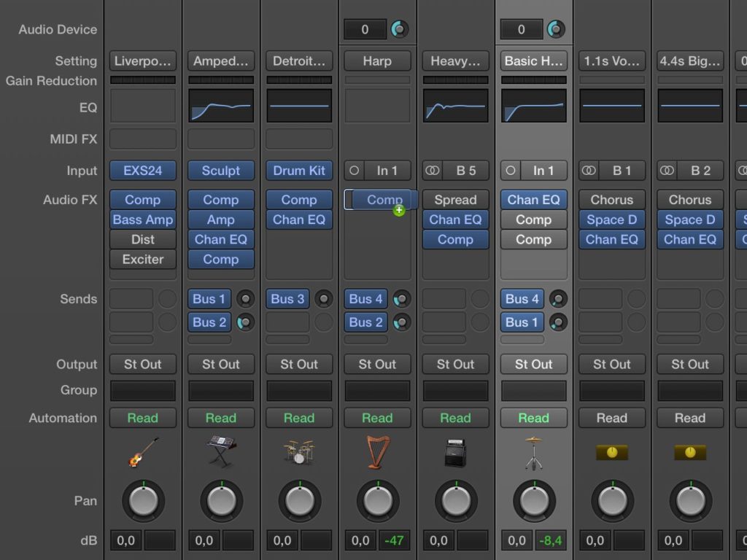Screen dimensions: 747x560
Task: Click the yellow aux icon on 1.1s Vo channel
Action: point(611,453)
